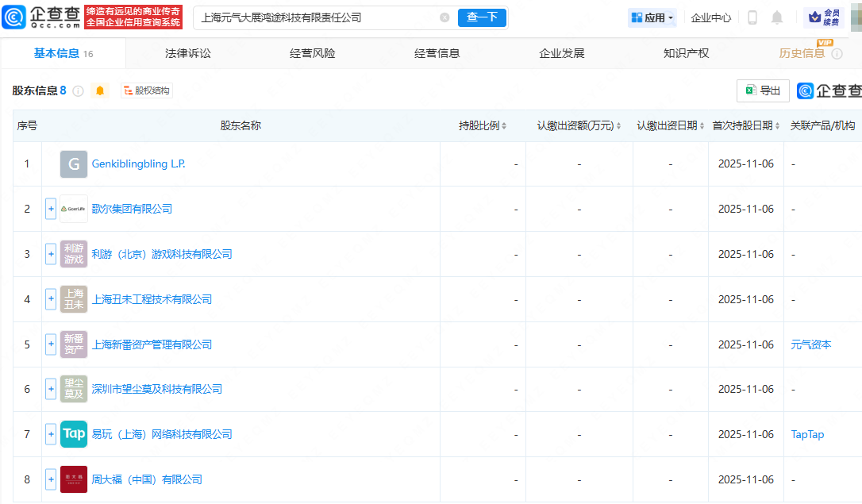Open the mobile phone app icon in header

click(752, 17)
